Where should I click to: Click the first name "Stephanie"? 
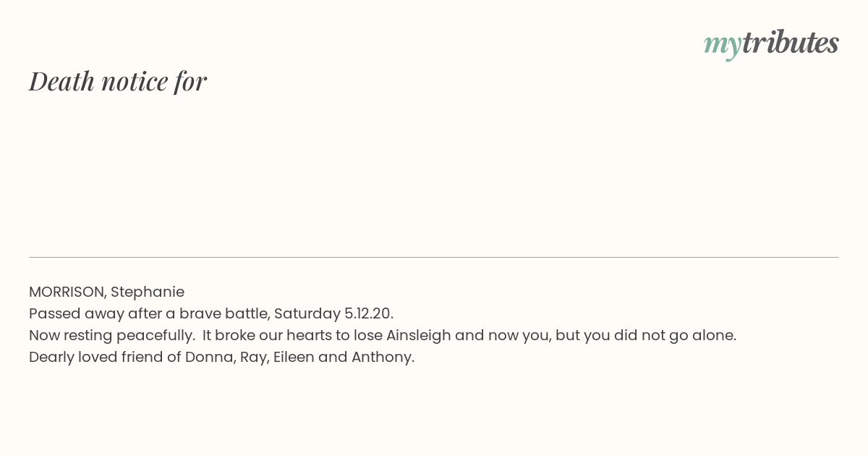pyautogui.click(x=148, y=292)
